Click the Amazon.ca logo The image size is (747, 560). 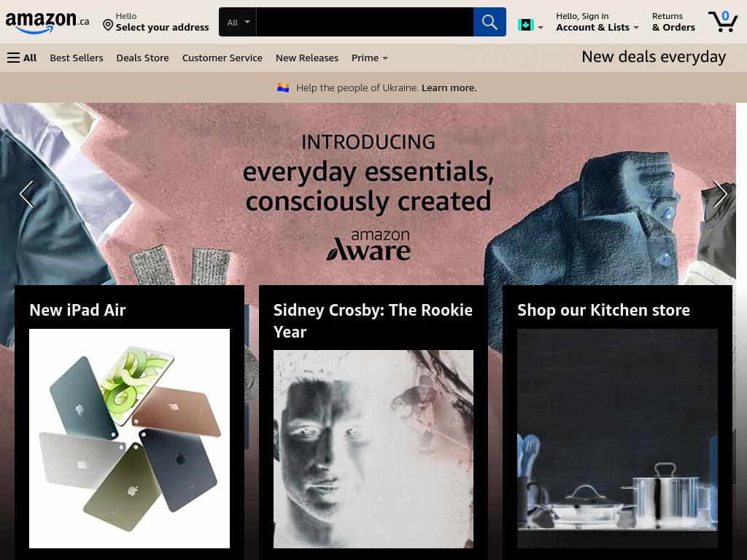point(47,23)
